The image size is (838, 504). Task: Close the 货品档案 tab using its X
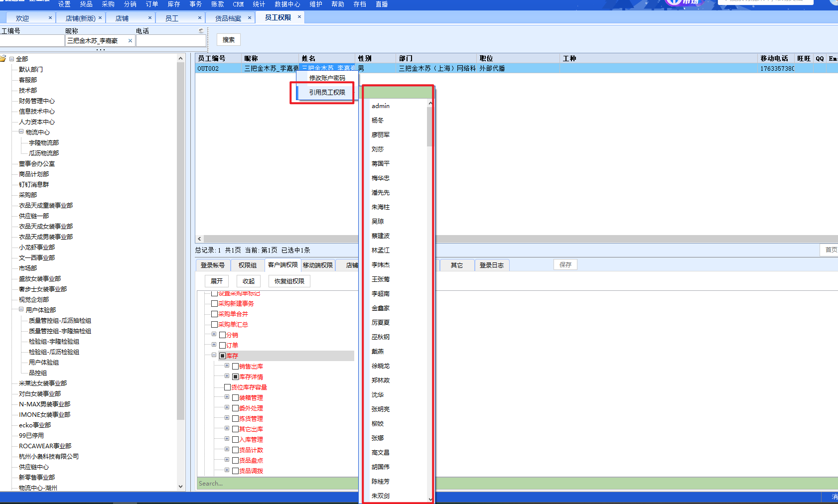click(250, 18)
